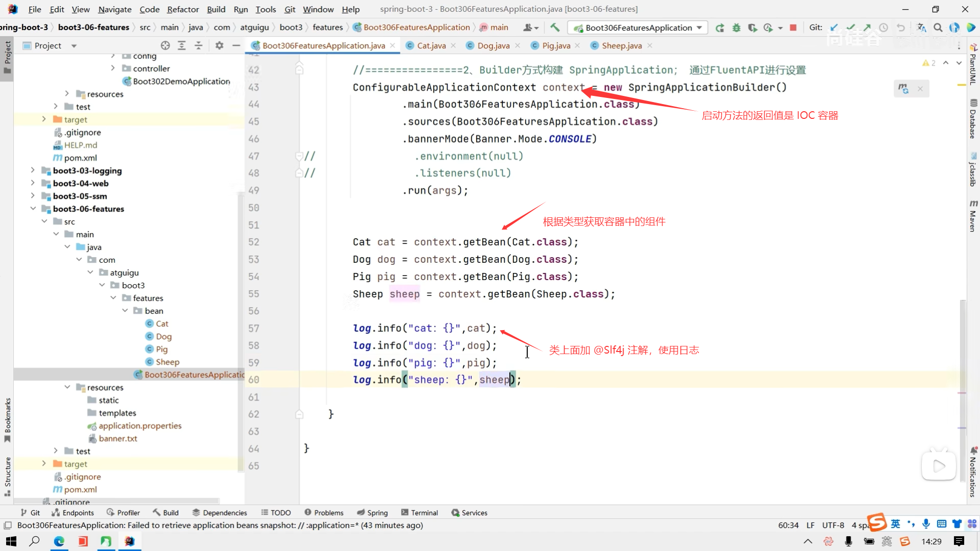
Task: Open the Refactor menu
Action: tap(183, 9)
